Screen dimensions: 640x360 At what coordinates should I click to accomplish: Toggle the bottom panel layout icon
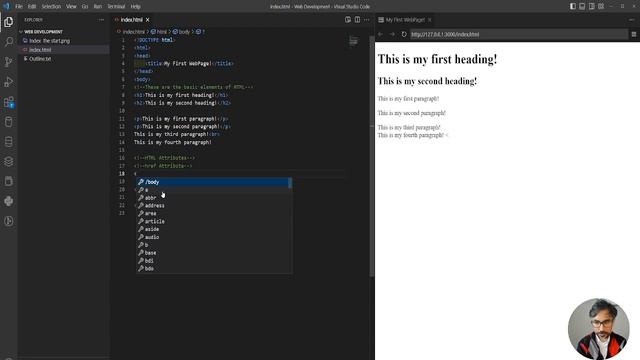coord(582,6)
